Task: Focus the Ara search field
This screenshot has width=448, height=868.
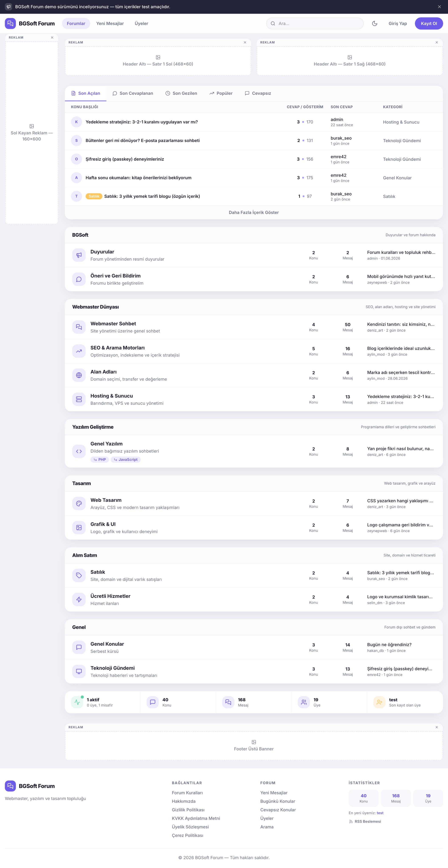Action: 315,24
